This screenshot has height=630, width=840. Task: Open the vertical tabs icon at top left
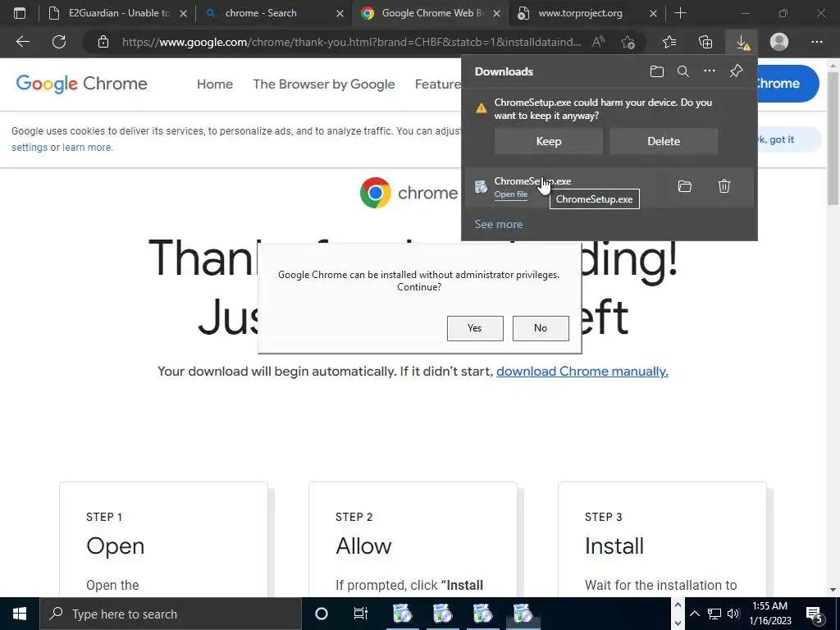pos(20,13)
